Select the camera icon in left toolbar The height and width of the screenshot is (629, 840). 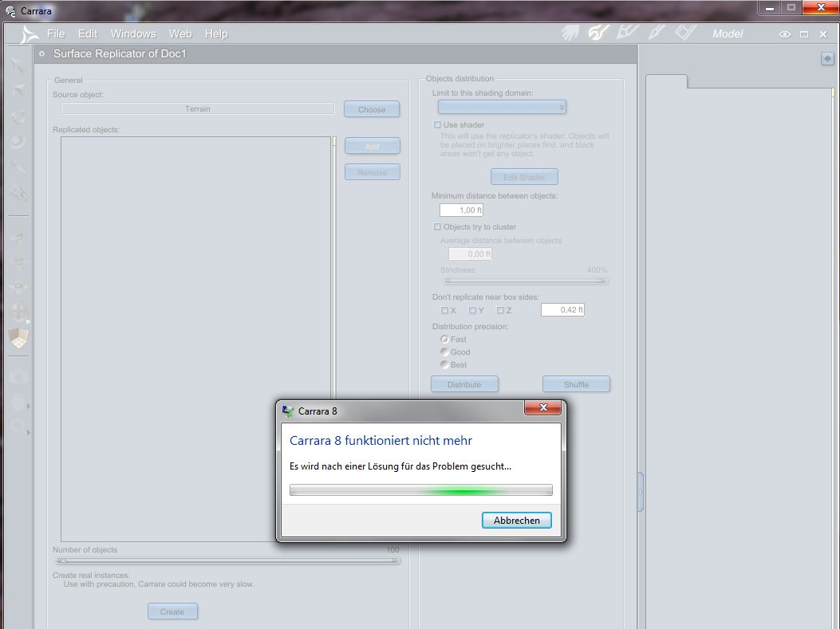point(18,376)
